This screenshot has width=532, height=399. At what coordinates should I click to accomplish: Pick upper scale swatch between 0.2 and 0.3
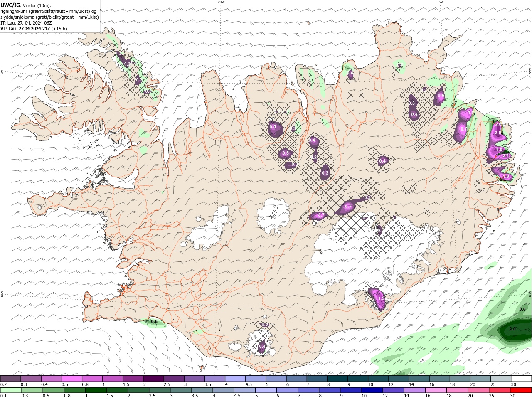(10, 379)
